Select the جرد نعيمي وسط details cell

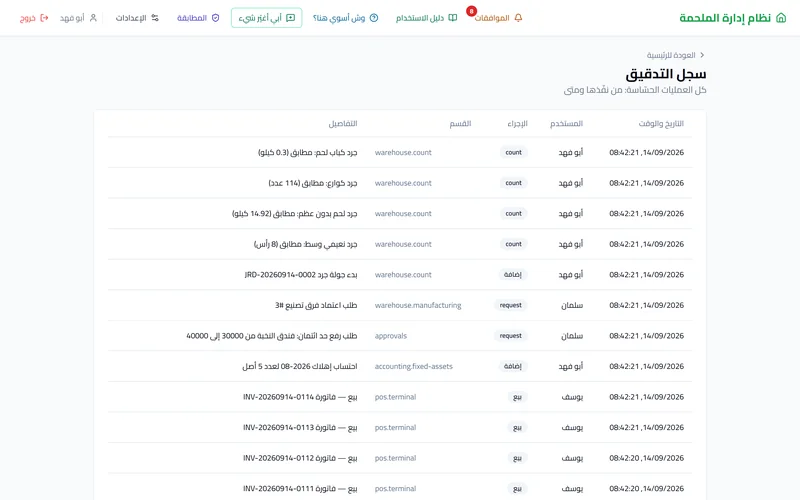tap(306, 244)
